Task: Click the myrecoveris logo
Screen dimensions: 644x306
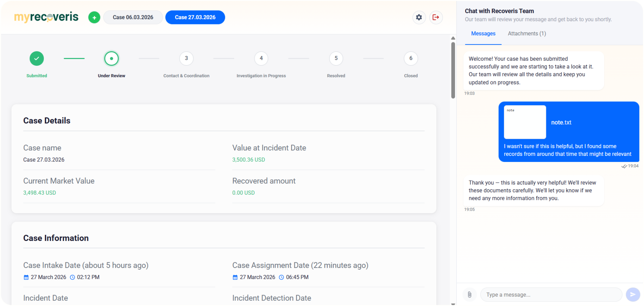Action: [46, 17]
